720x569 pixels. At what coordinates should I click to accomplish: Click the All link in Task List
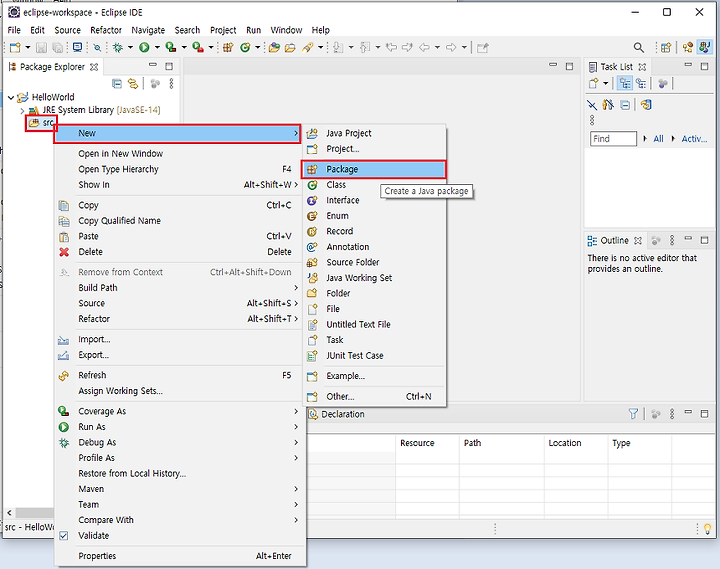click(658, 139)
